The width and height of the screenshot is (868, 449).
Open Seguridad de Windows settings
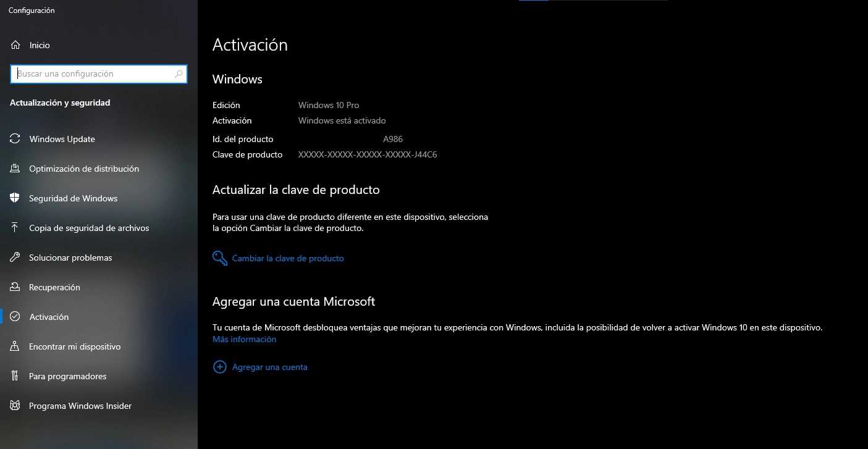click(99, 198)
